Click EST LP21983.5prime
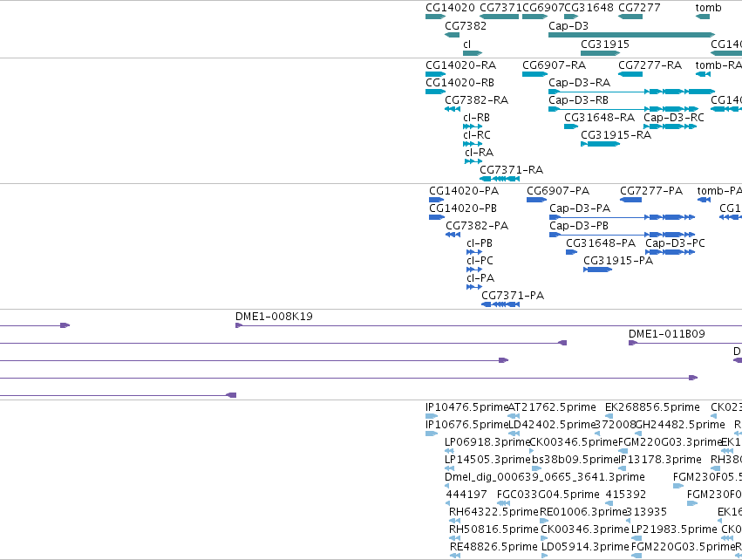 (636, 538)
